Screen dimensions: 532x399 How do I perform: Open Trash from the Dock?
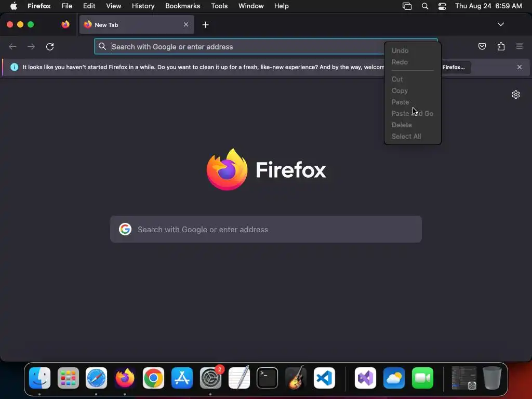pyautogui.click(x=492, y=378)
